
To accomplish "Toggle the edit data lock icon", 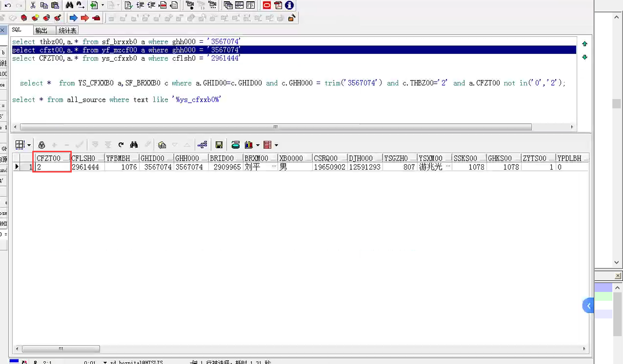I will point(42,145).
